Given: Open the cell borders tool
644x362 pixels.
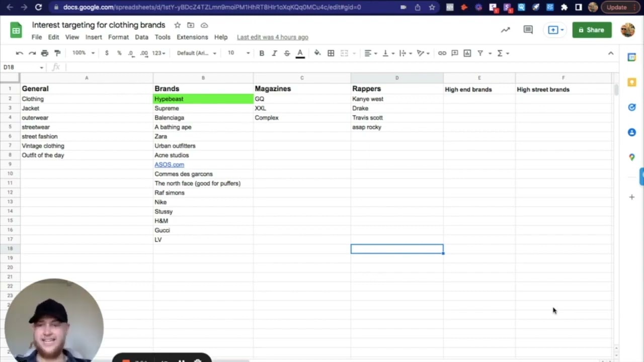Looking at the screenshot, I should [x=331, y=53].
